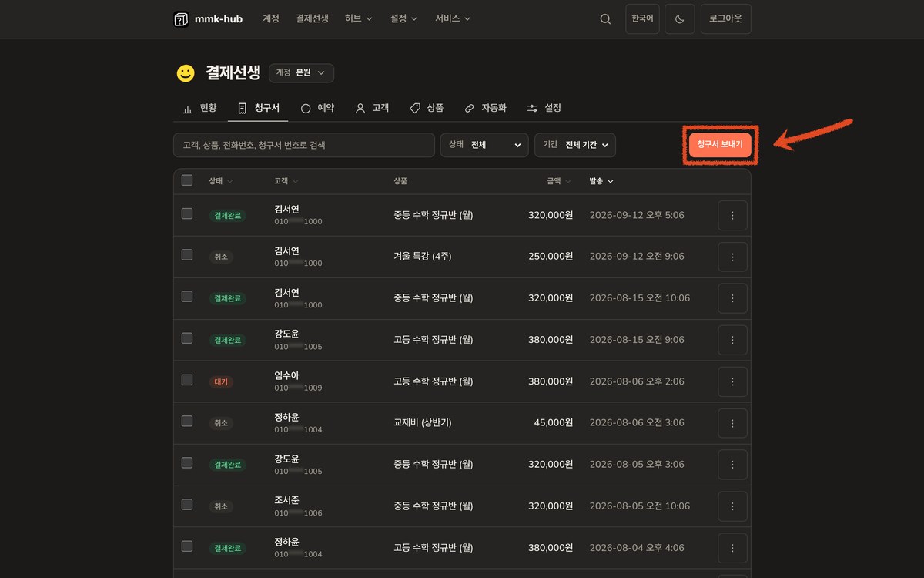
Task: Click the date 2026-08-06 오후 2:06
Action: tap(637, 381)
